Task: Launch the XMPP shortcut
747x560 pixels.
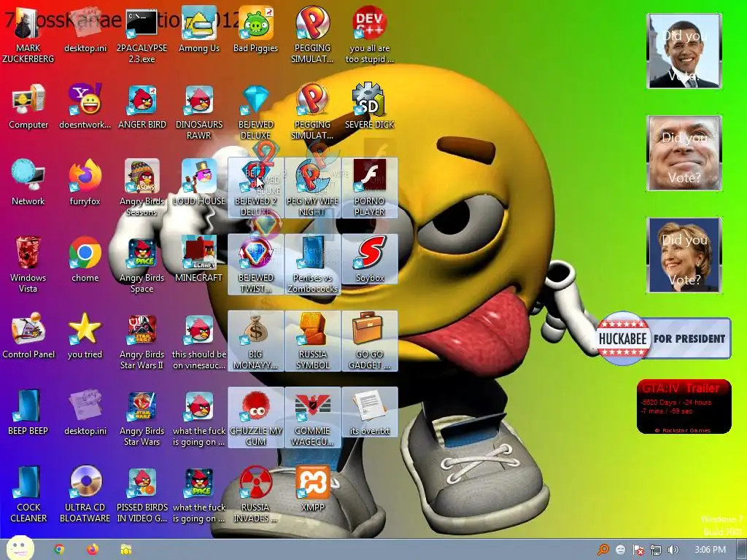Action: (x=312, y=490)
